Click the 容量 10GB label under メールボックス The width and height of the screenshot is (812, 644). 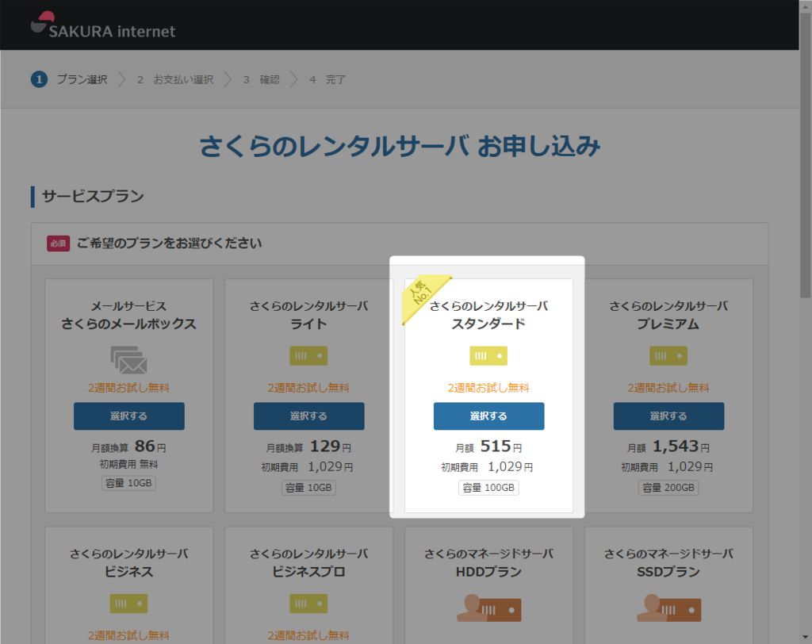pyautogui.click(x=129, y=483)
